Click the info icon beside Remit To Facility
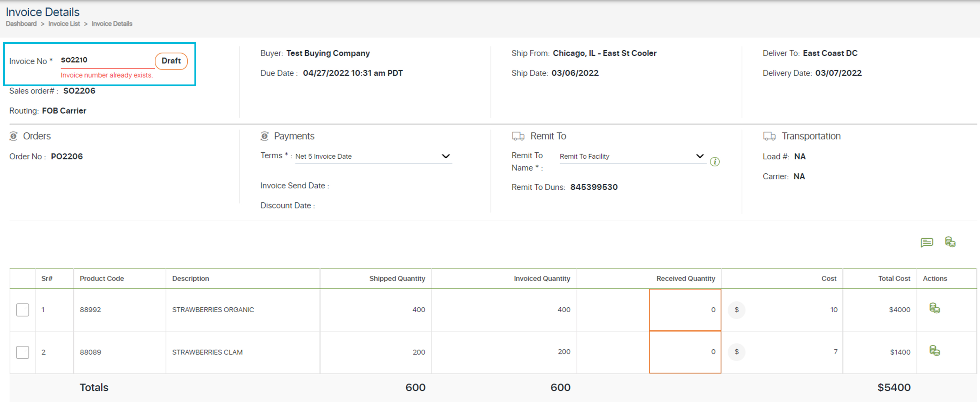Screen dimensions: 980x410 pyautogui.click(x=715, y=162)
